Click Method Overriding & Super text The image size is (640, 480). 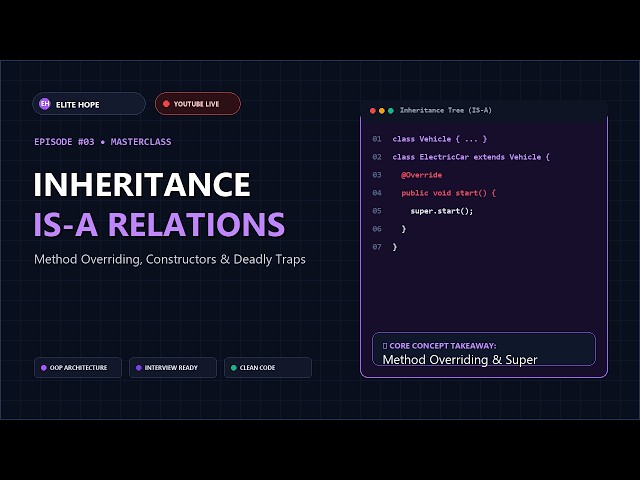coord(460,360)
